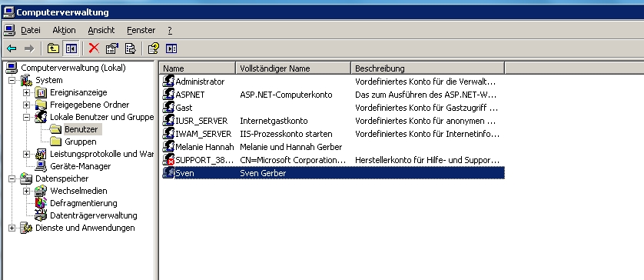Select the IUSR_SERVER user row
This screenshot has height=280, width=644.
point(333,121)
